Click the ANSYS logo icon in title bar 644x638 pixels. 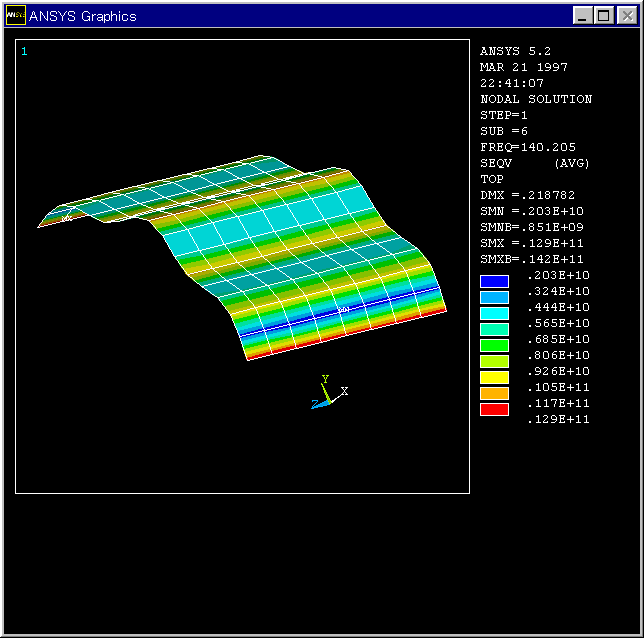[x=16, y=15]
